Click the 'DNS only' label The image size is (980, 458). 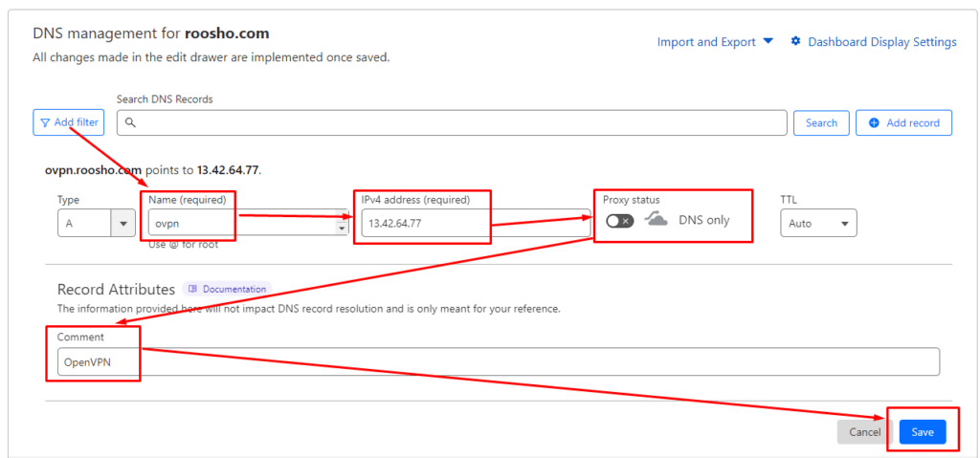704,220
